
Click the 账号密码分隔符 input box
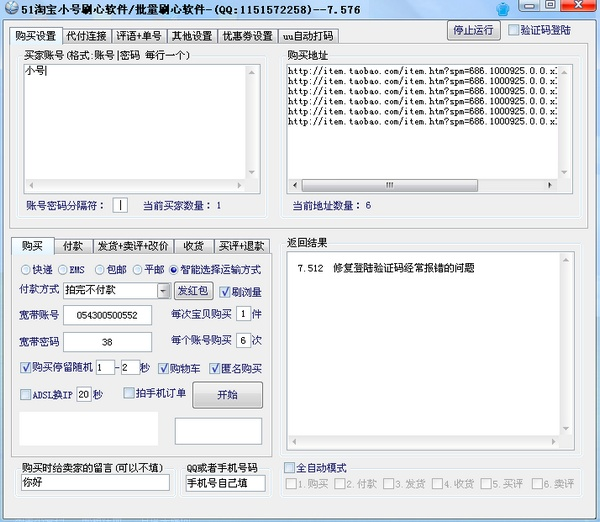coord(120,205)
